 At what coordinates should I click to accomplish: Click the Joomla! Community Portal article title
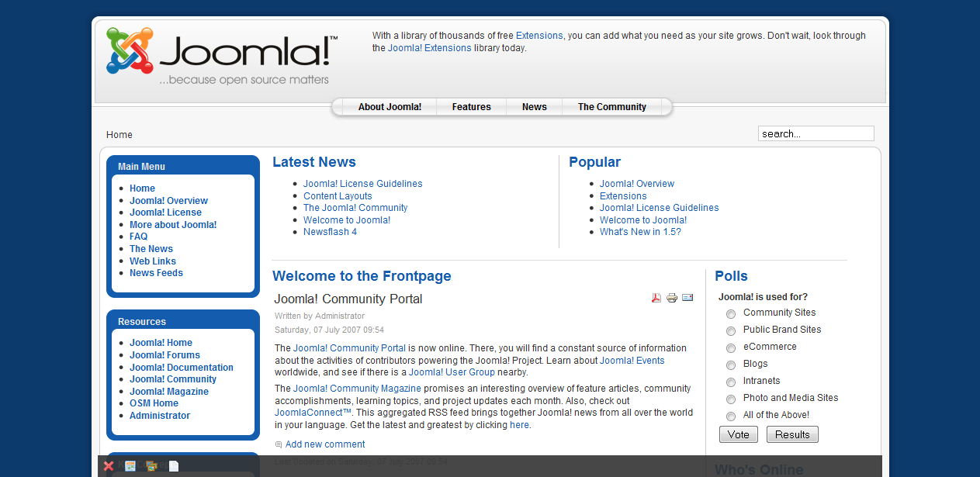(348, 299)
